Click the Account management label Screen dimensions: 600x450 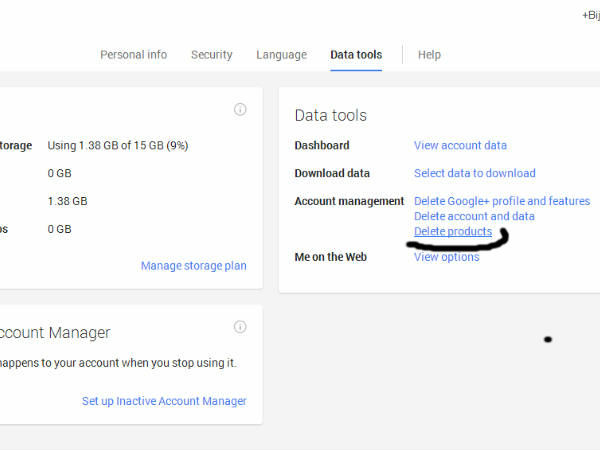pyautogui.click(x=349, y=201)
